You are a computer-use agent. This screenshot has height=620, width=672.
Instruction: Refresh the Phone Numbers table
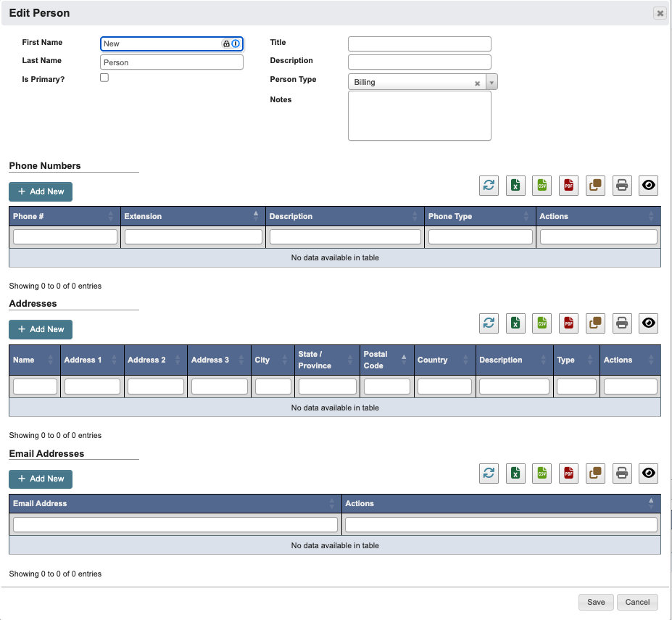489,186
